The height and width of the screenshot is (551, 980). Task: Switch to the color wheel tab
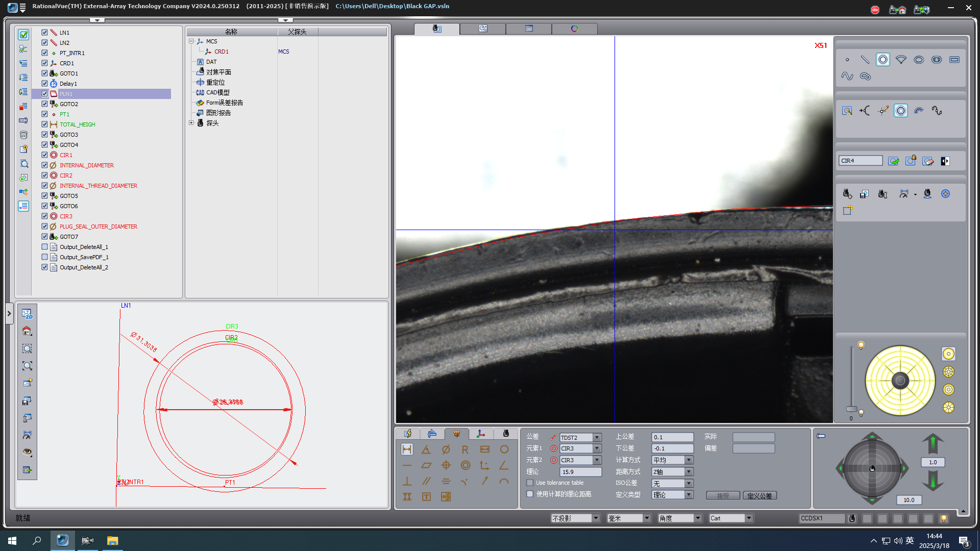tap(575, 29)
